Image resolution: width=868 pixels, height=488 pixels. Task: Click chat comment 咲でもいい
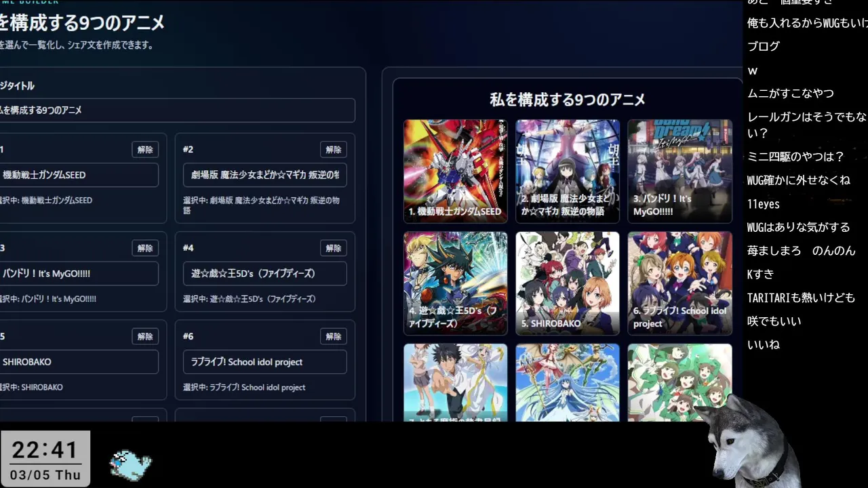(x=774, y=321)
